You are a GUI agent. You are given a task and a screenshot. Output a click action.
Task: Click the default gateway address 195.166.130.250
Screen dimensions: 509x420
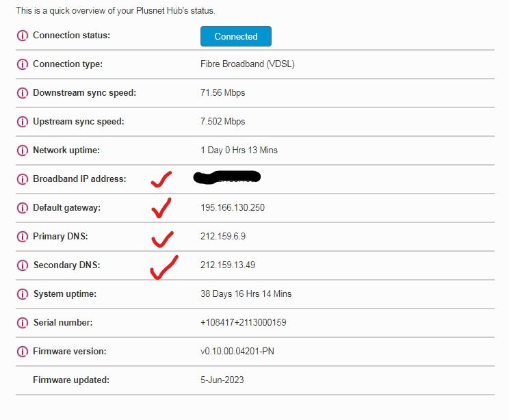[x=232, y=208]
